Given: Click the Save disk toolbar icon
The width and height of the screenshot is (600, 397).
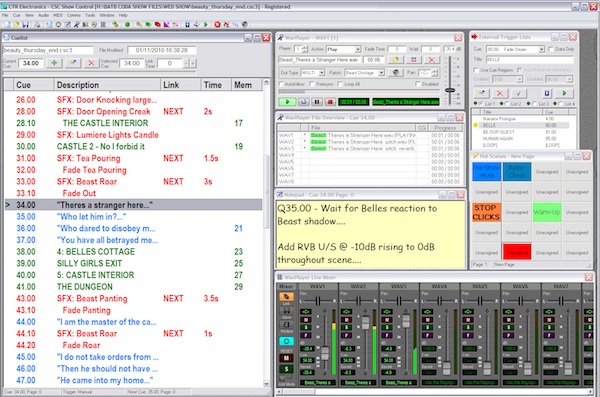Looking at the screenshot, I should (25, 25).
